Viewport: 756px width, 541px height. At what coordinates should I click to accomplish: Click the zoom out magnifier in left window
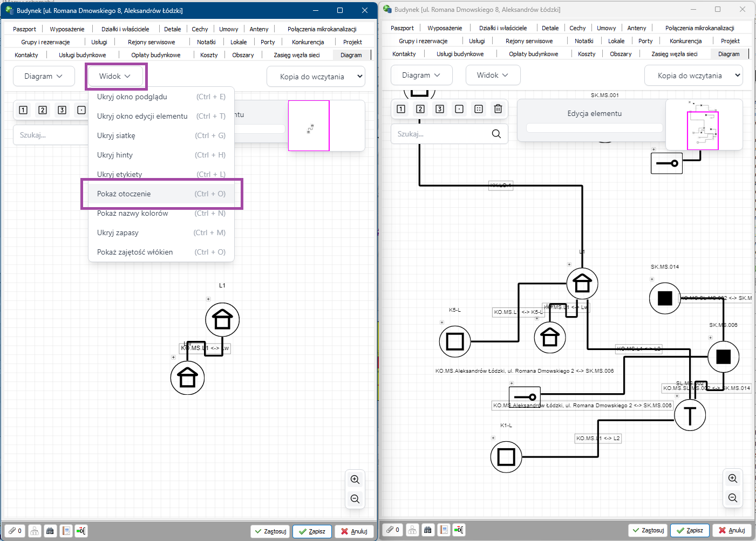click(355, 499)
